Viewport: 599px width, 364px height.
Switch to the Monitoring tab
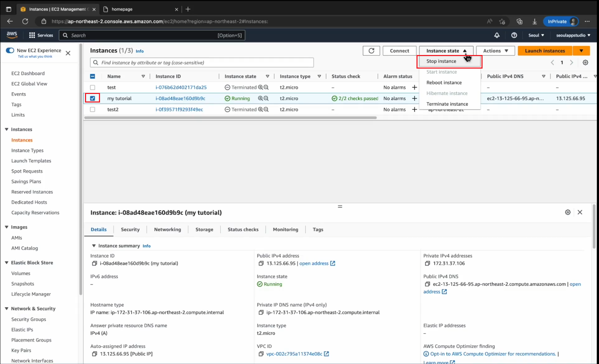(285, 229)
